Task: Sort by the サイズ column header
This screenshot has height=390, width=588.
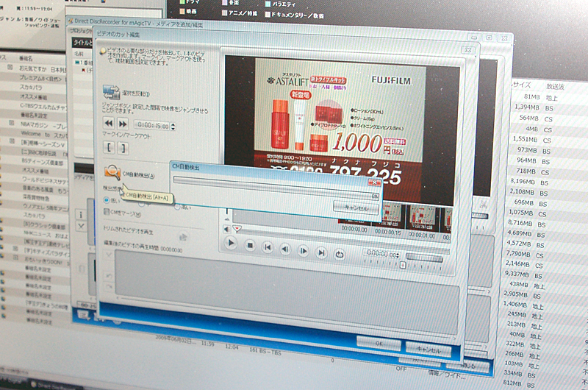Action: [x=522, y=85]
